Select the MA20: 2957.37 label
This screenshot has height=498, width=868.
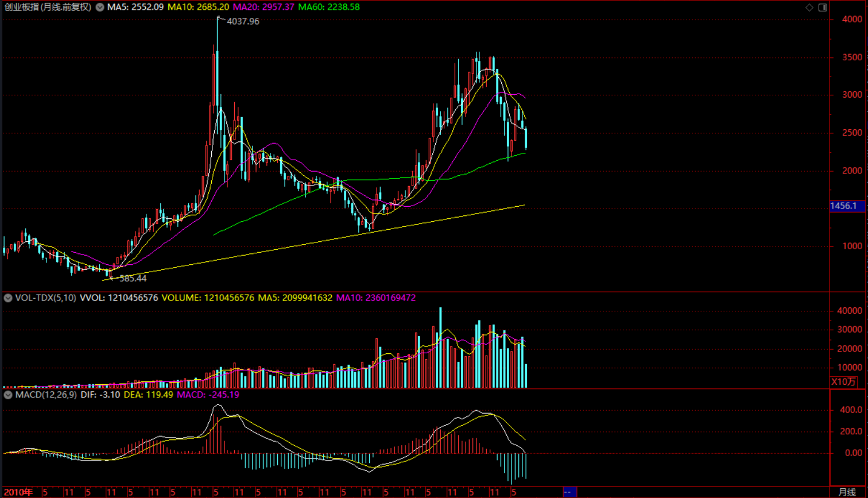pyautogui.click(x=263, y=7)
